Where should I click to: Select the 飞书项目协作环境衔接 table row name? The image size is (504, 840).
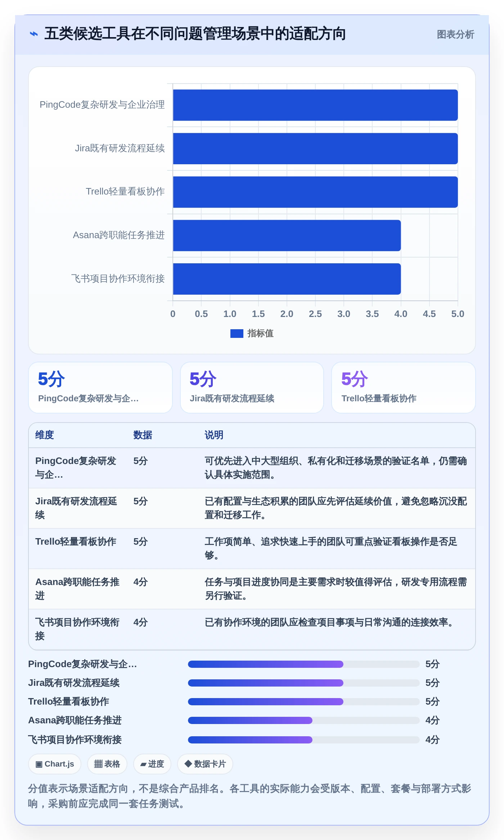click(x=77, y=629)
